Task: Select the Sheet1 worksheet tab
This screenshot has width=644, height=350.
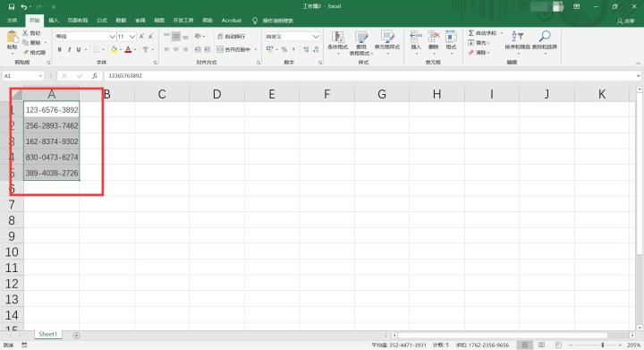Action: click(48, 335)
